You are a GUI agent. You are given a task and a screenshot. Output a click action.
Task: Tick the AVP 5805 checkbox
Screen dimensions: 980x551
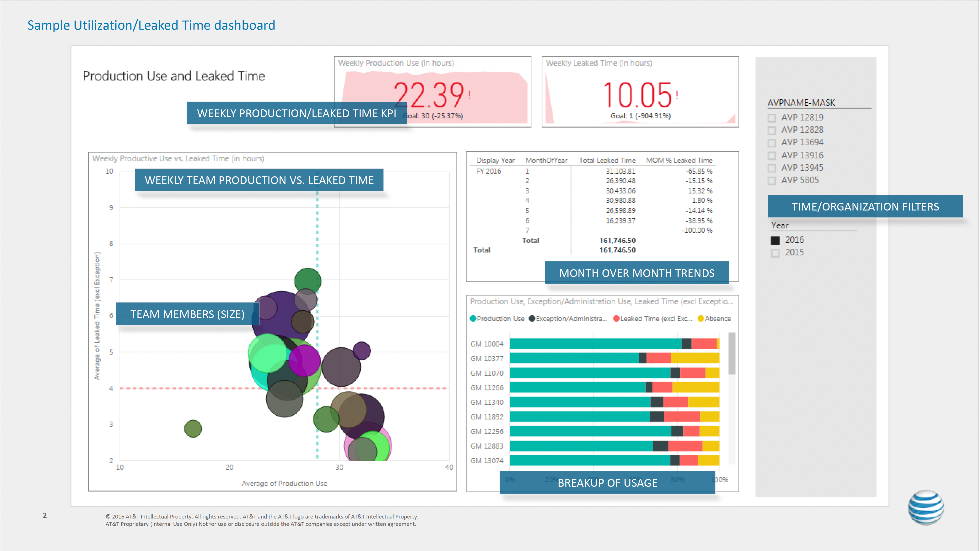click(x=771, y=181)
